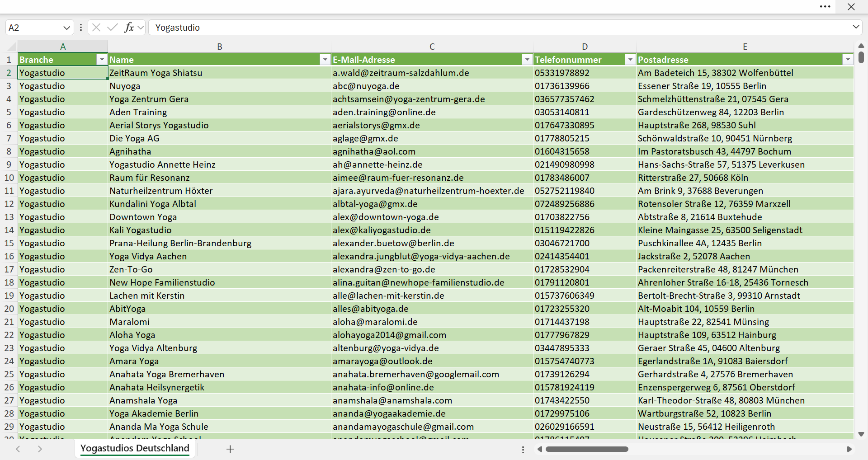
Task: Select the cell Downtown Yoga
Action: coord(220,217)
